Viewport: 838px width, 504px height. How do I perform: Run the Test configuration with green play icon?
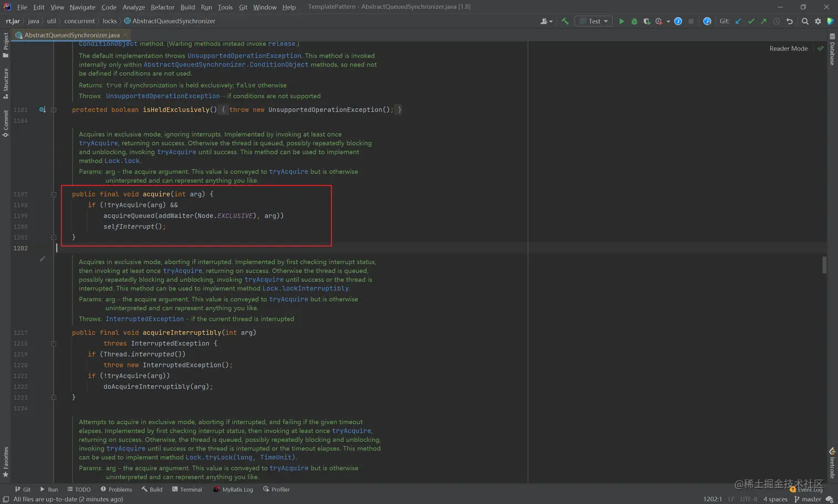click(x=621, y=21)
